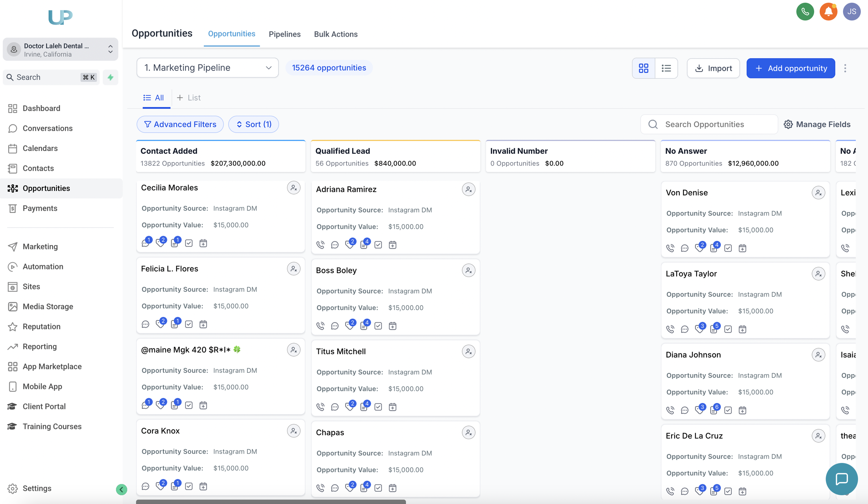Open the orange notifications bell
The width and height of the screenshot is (868, 504).
coord(828,11)
